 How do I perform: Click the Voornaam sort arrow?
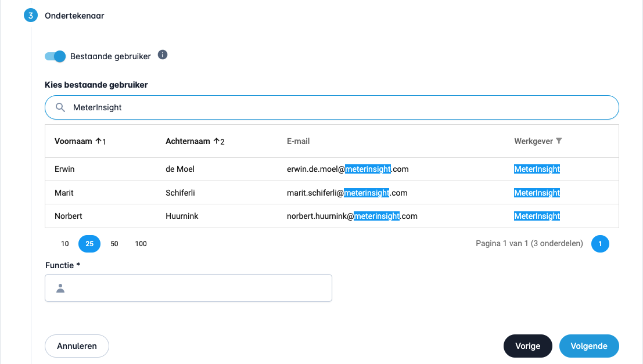coord(99,141)
